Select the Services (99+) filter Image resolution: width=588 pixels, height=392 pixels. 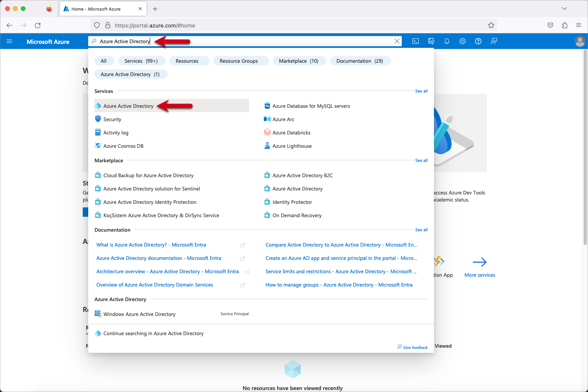142,61
